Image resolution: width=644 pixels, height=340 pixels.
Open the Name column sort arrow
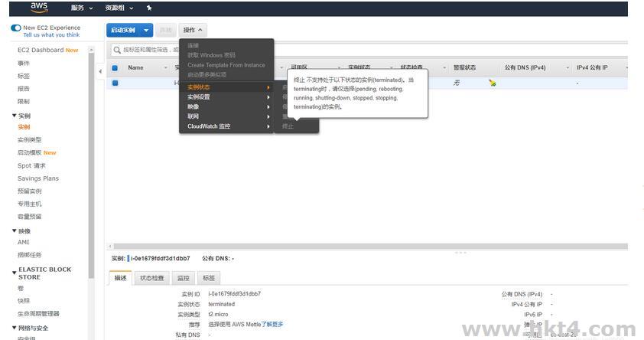click(165, 68)
